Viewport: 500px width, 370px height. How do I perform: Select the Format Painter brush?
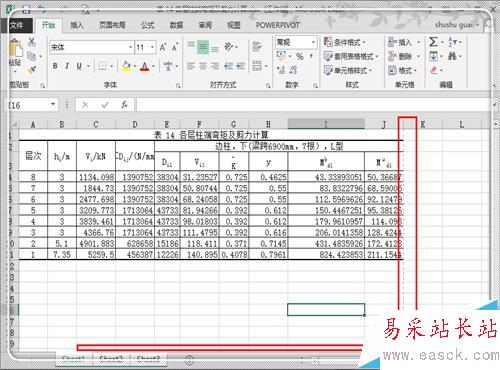32,70
